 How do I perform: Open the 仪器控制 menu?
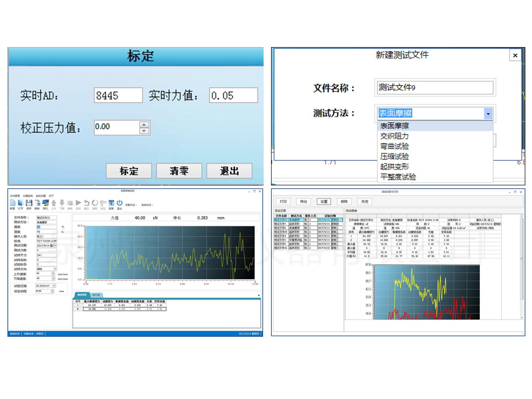click(x=28, y=196)
